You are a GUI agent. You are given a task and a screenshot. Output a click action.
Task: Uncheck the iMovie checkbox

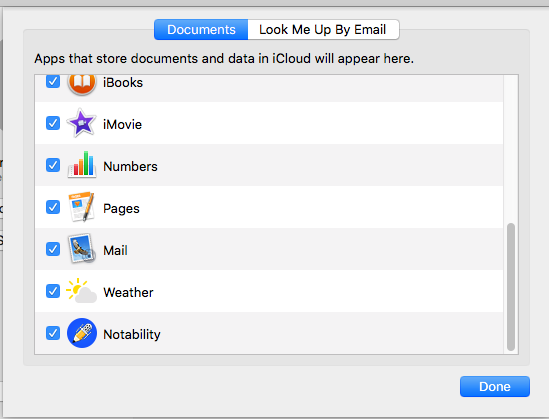coord(53,123)
